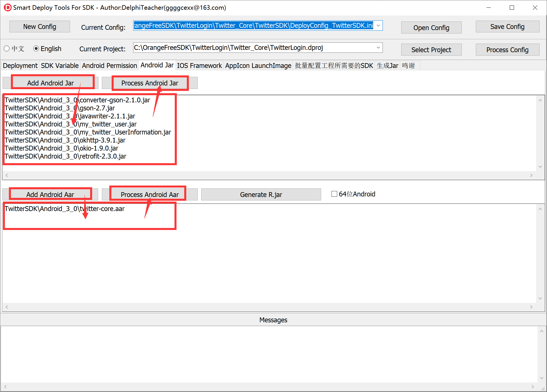Open the Current Config dropdown arrow
Image resolution: width=547 pixels, height=392 pixels.
tap(379, 26)
